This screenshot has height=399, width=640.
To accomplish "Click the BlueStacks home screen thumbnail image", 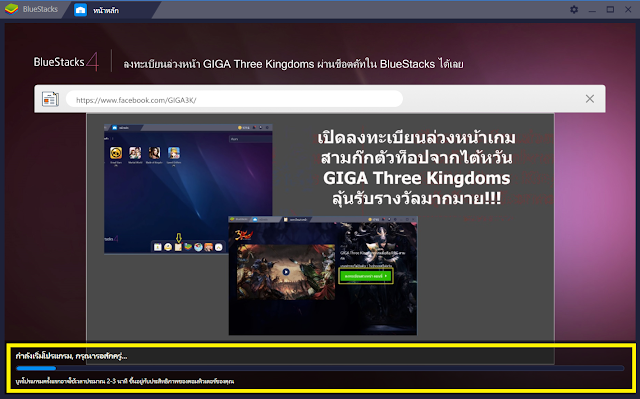I will point(188,189).
